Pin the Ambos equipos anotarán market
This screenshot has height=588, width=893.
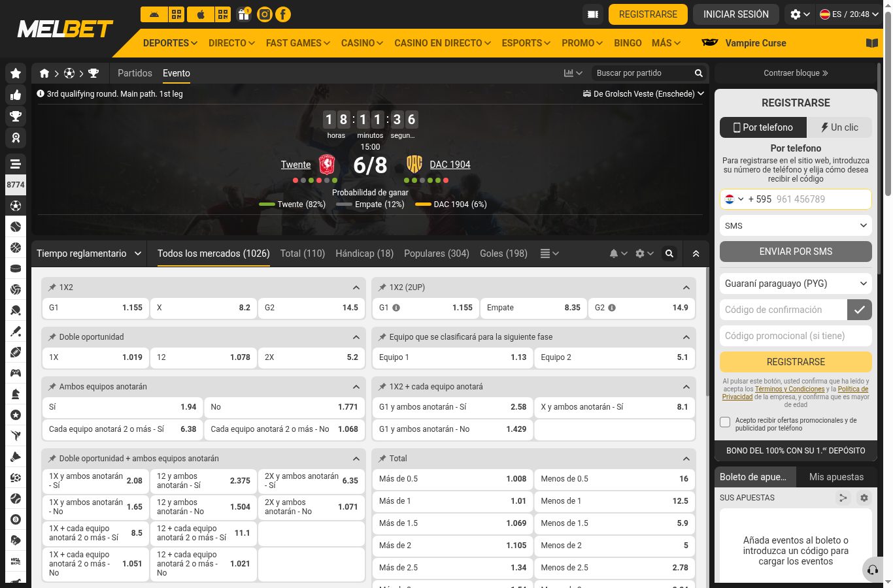[52, 387]
